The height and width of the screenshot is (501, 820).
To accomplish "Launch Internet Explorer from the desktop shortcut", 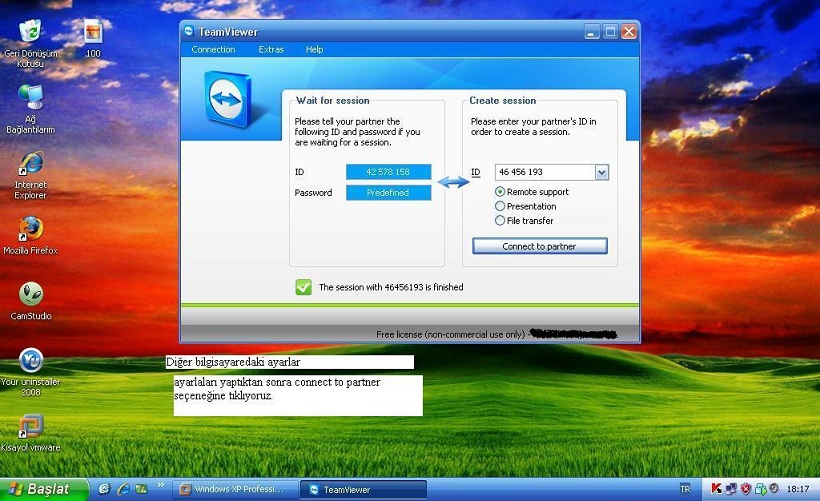I will (30, 163).
